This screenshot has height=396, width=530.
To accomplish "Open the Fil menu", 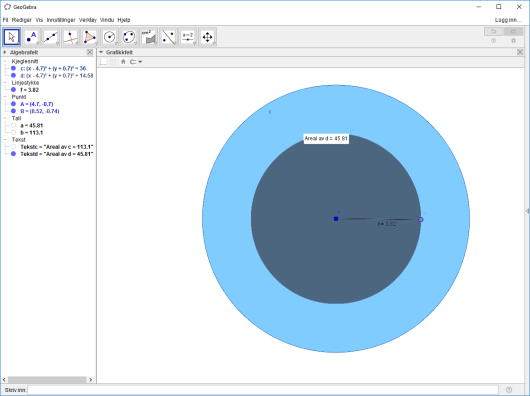I will [x=5, y=20].
